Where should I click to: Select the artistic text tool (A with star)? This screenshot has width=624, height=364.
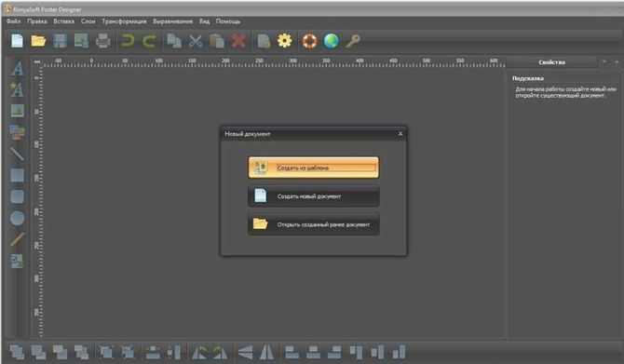click(17, 89)
